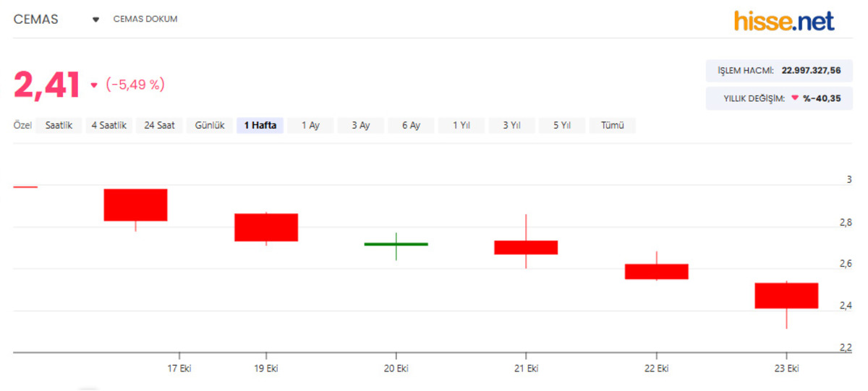Click the green 20 Eki doji candlestick

pos(396,244)
